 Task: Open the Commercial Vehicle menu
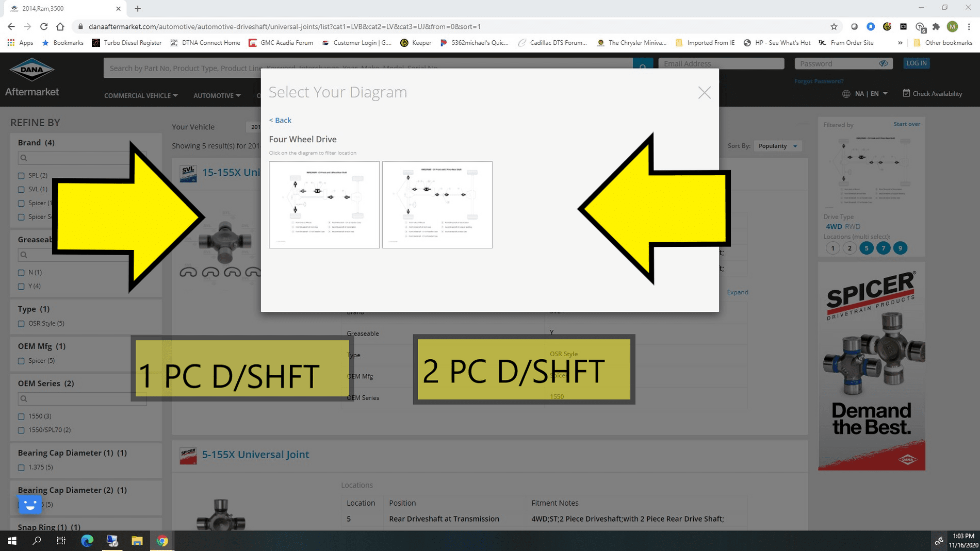coord(141,95)
